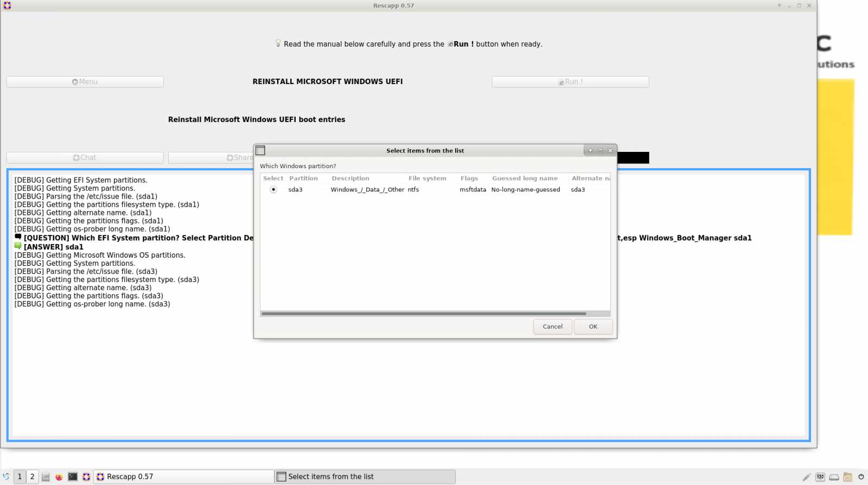Viewport: 868px width, 485px height.
Task: Confirm selection with the OK button
Action: [593, 327]
